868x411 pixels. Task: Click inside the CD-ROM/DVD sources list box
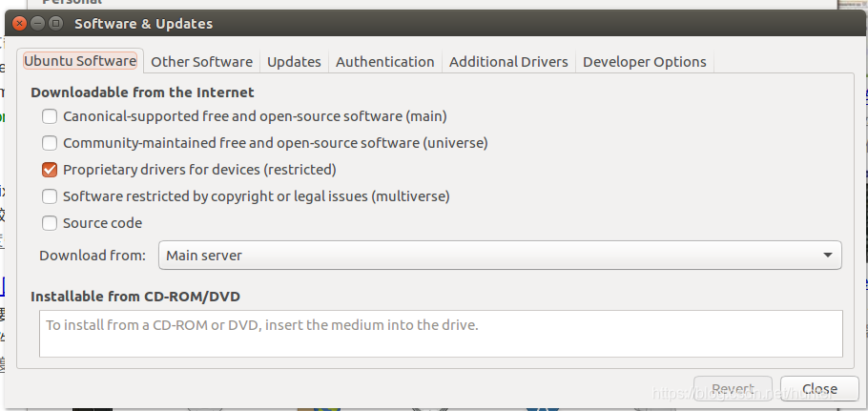coord(441,334)
